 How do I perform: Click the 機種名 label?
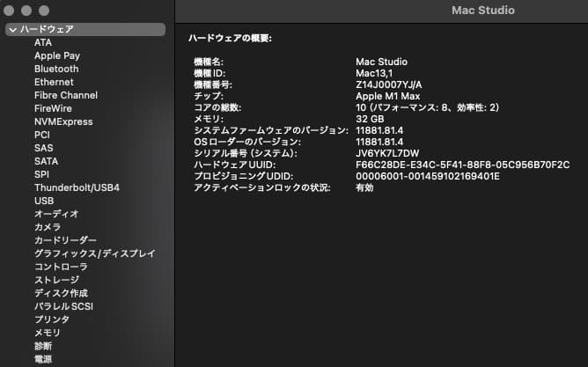(209, 62)
